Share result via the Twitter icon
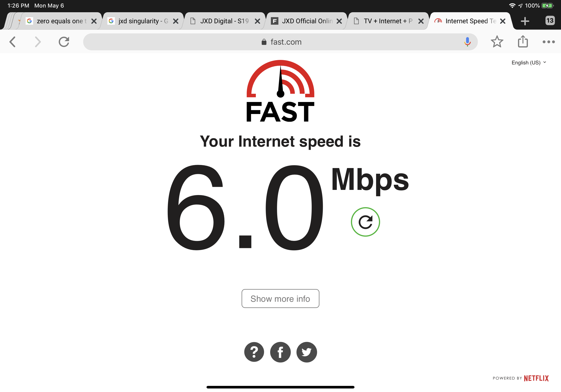Screen dimensions: 561x392 pyautogui.click(x=307, y=352)
